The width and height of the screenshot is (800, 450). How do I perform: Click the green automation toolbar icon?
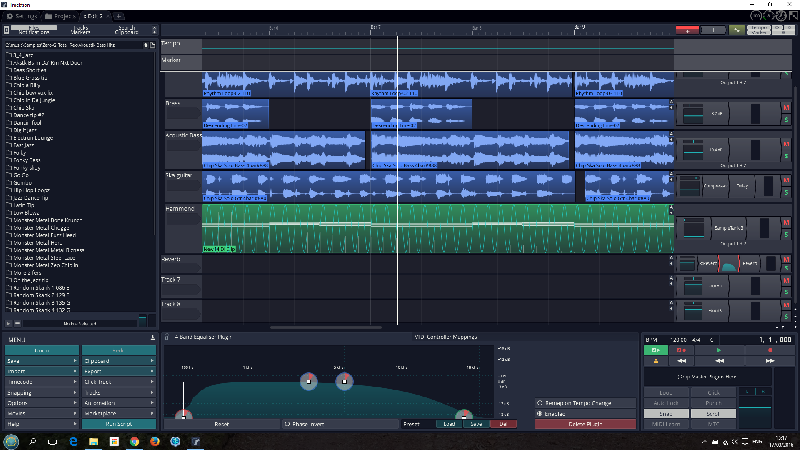[x=736, y=30]
